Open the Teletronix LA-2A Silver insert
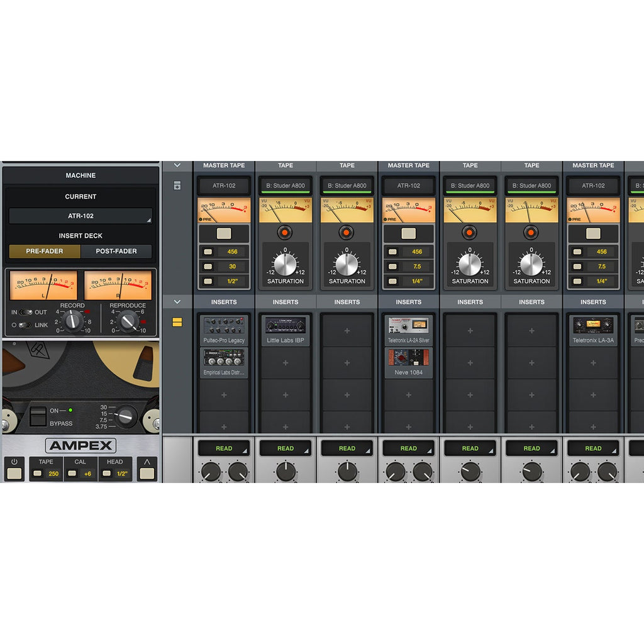644x644 pixels. click(409, 330)
